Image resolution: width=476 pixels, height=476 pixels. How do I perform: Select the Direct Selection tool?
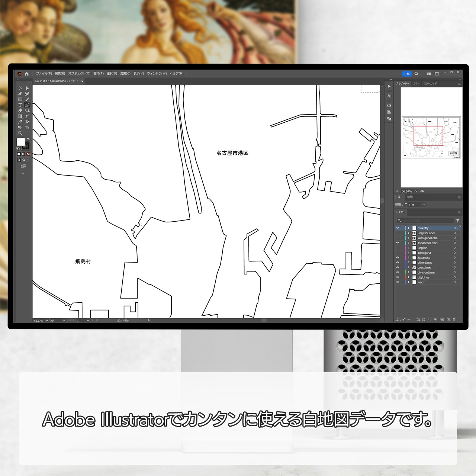coord(27,88)
